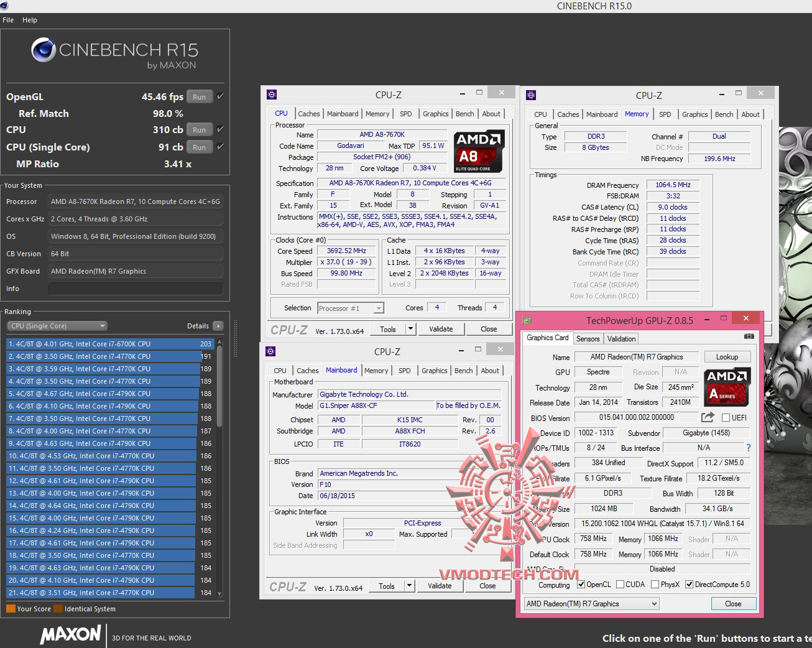The width and height of the screenshot is (812, 648).
Task: Toggle the DirectCompute 5.0 checkbox
Action: point(689,585)
